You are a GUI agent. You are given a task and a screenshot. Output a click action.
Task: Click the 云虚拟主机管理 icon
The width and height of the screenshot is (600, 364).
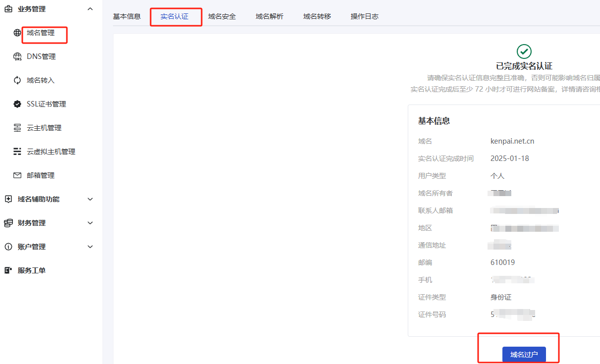[17, 152]
